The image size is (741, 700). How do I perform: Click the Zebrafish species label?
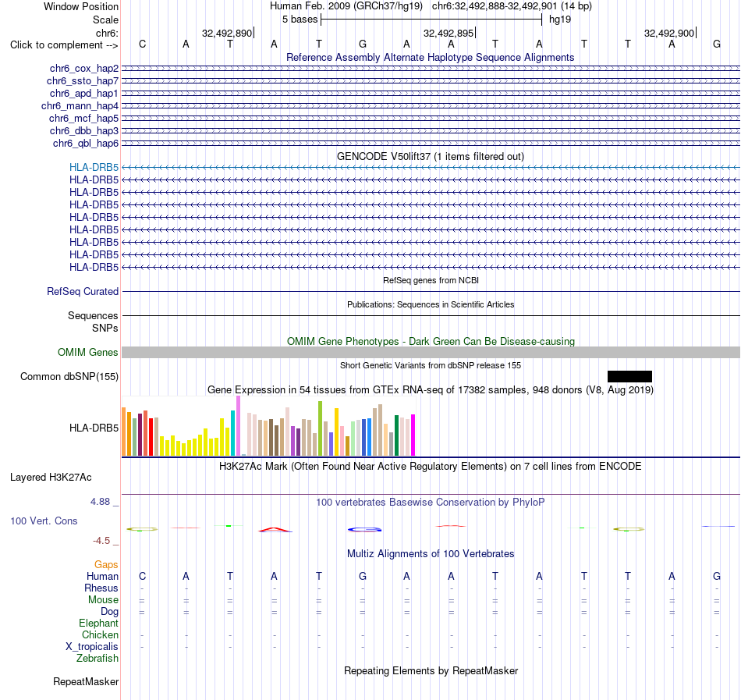[x=97, y=658]
